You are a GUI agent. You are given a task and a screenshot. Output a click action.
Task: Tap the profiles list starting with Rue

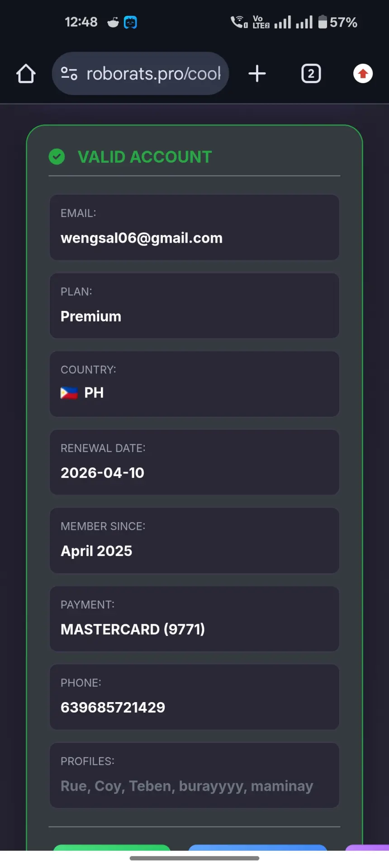tap(187, 786)
